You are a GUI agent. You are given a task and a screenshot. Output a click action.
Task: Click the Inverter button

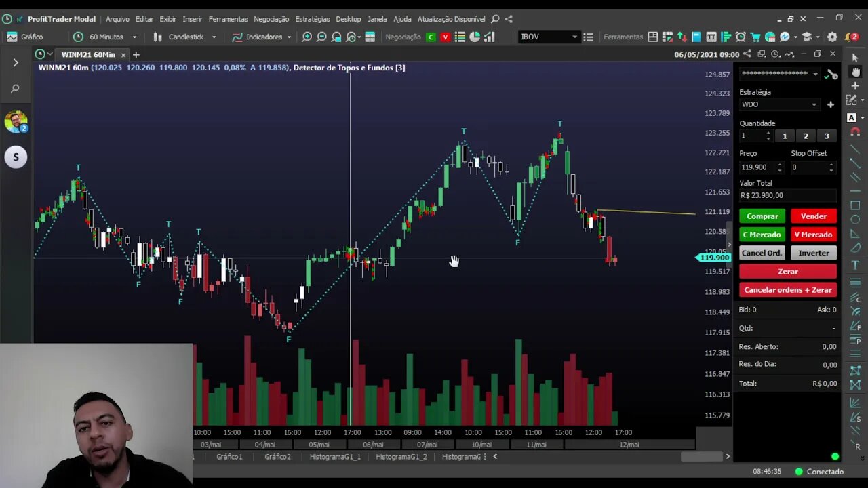[x=813, y=253]
